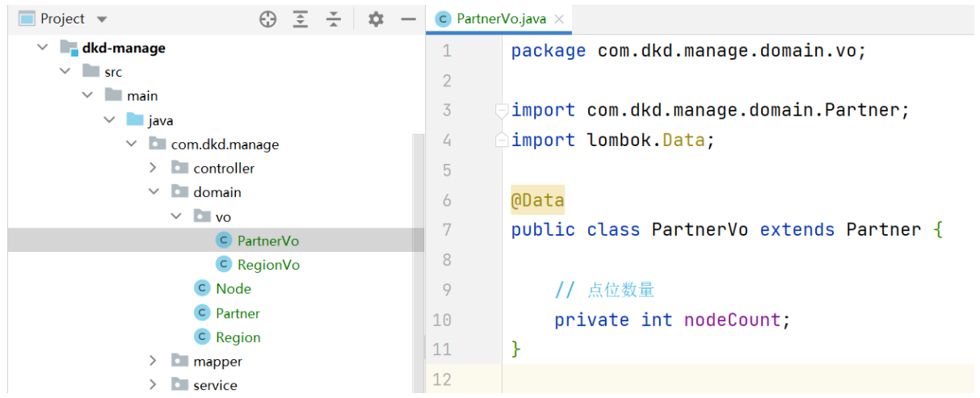Click the service package icon
The image size is (980, 398).
[180, 385]
